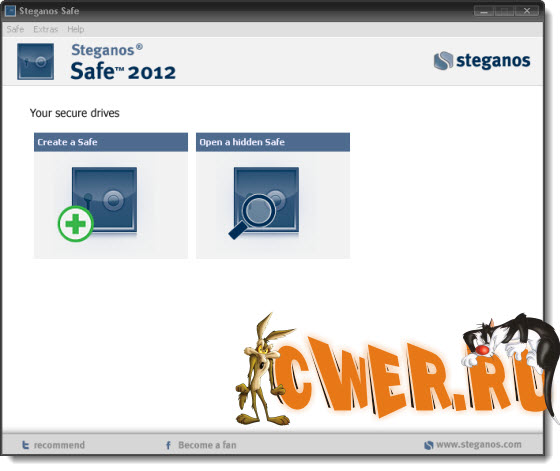This screenshot has width=560, height=471.
Task: Click the Steganos logo icon in footer
Action: point(429,445)
